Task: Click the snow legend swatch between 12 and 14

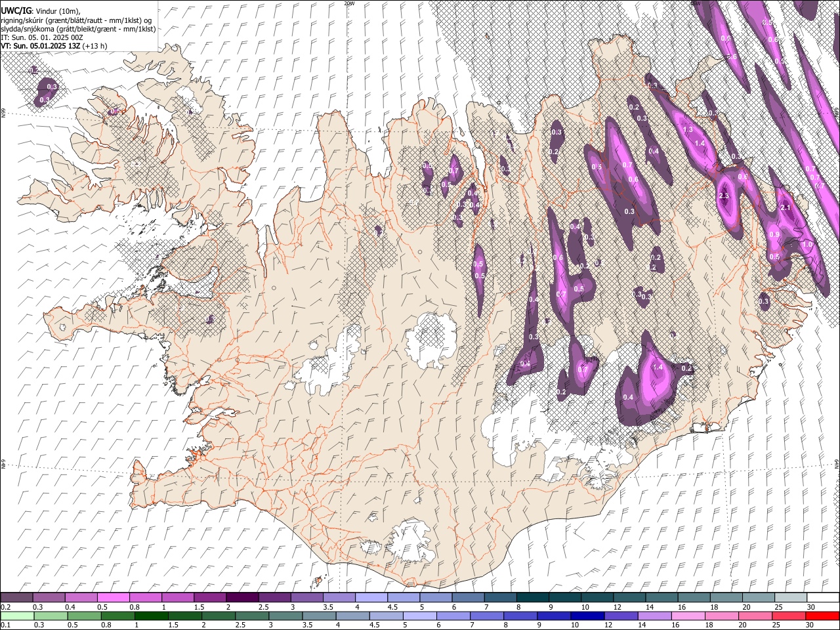Action: (629, 597)
